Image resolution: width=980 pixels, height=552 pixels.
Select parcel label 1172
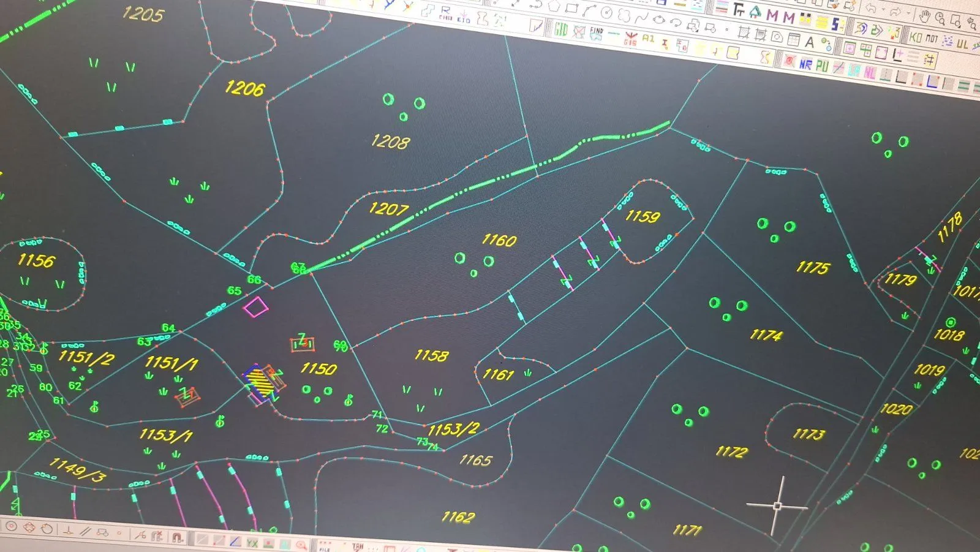point(732,452)
